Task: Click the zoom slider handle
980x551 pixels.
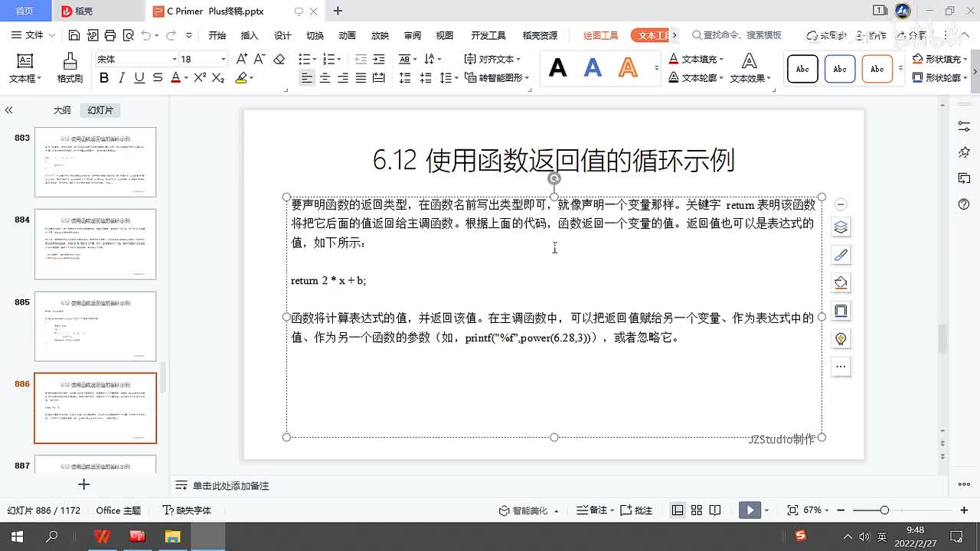Action: [884, 510]
